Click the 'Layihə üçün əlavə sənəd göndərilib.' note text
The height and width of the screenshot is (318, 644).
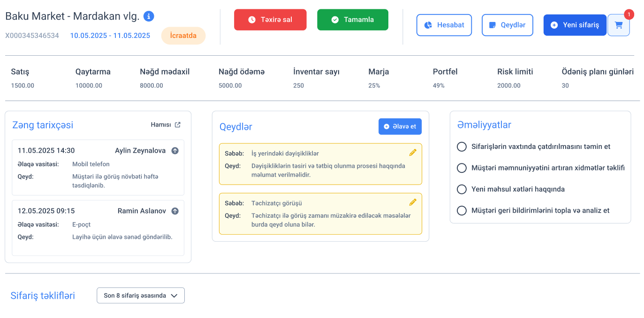[x=122, y=237]
